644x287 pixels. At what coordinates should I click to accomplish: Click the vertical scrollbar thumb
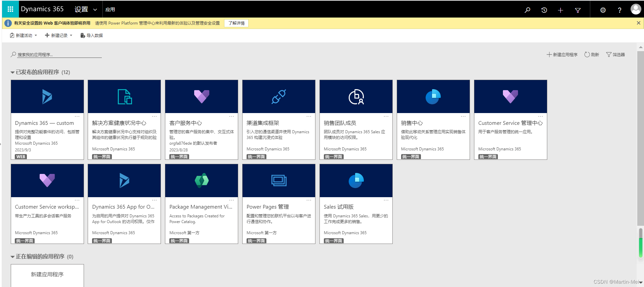[640, 139]
